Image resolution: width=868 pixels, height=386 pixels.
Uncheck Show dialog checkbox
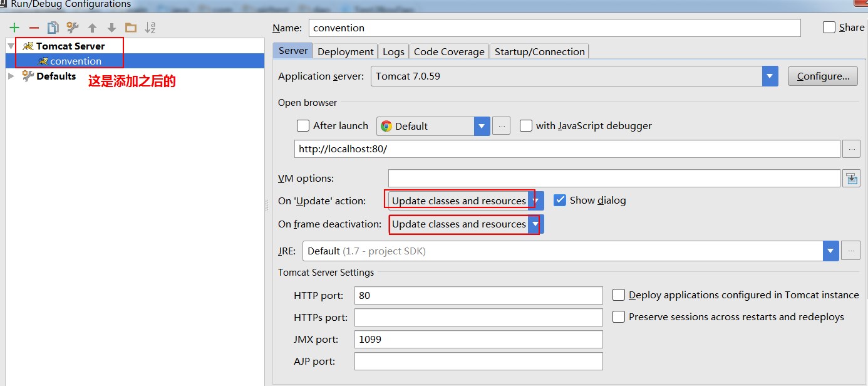click(560, 201)
